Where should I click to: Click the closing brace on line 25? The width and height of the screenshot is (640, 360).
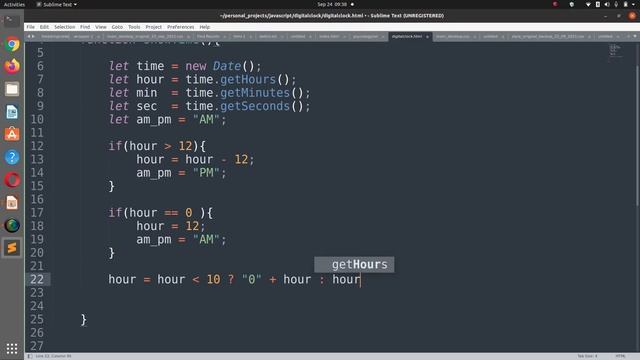(x=84, y=320)
